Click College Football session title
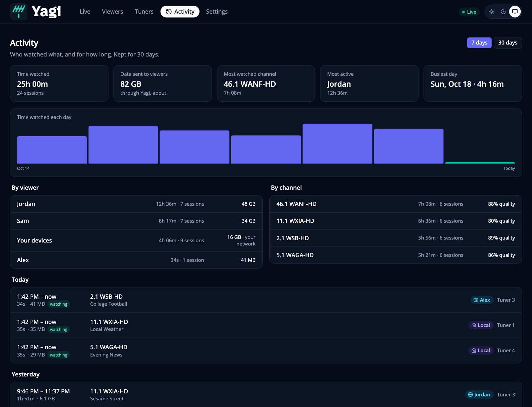Image resolution: width=532 pixels, height=407 pixels. (108, 304)
